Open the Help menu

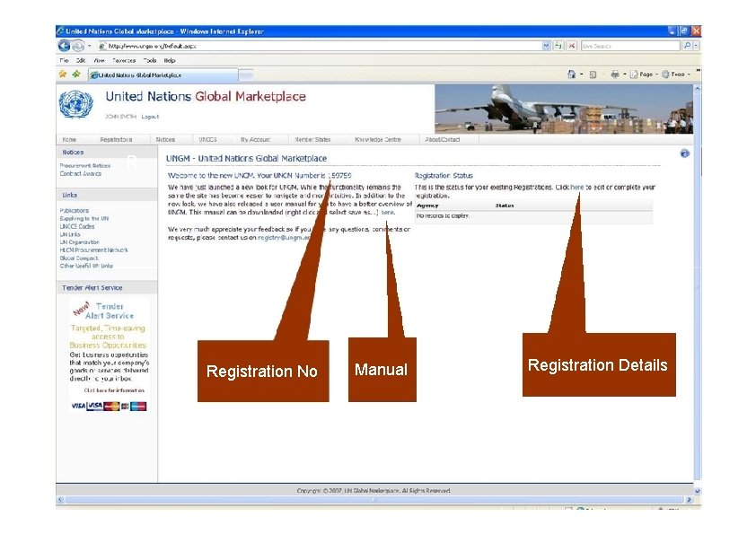point(169,60)
